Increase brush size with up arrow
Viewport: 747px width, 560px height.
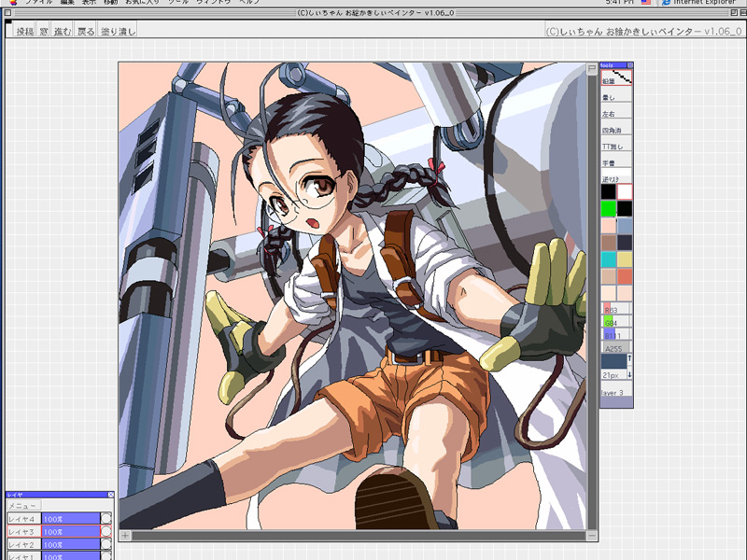[629, 357]
